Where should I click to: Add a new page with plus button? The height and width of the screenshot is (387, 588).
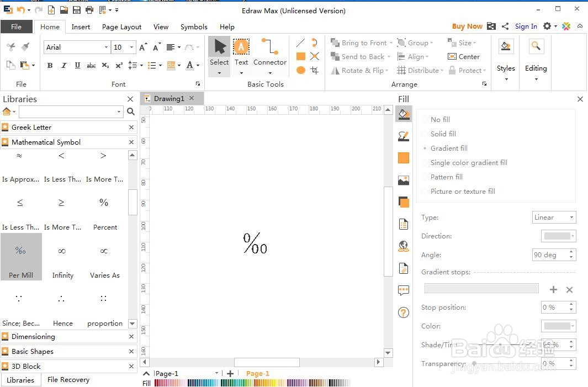coord(230,373)
